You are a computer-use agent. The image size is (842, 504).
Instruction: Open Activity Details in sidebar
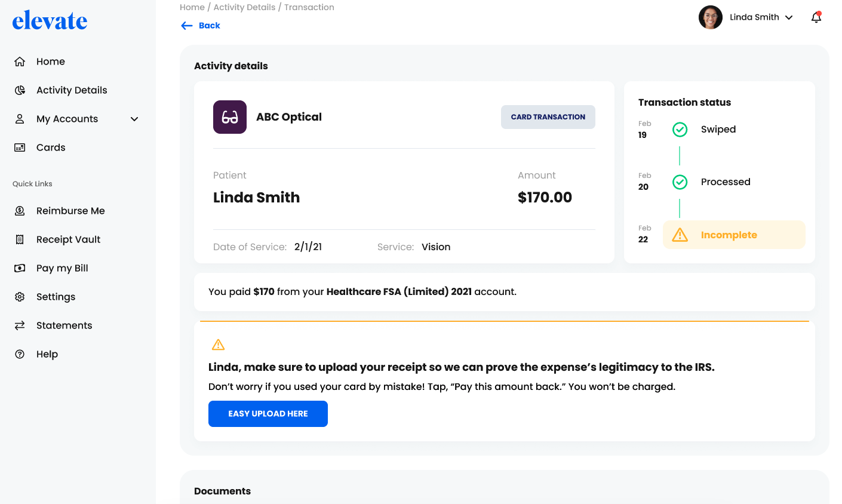coord(72,90)
